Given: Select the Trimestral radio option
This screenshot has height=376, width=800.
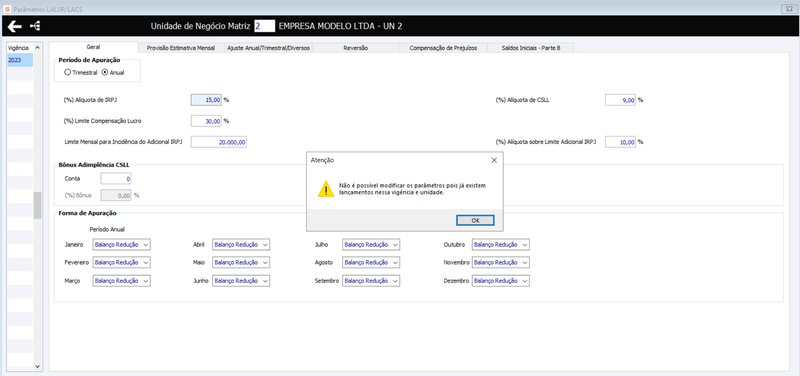Looking at the screenshot, I should (81, 72).
